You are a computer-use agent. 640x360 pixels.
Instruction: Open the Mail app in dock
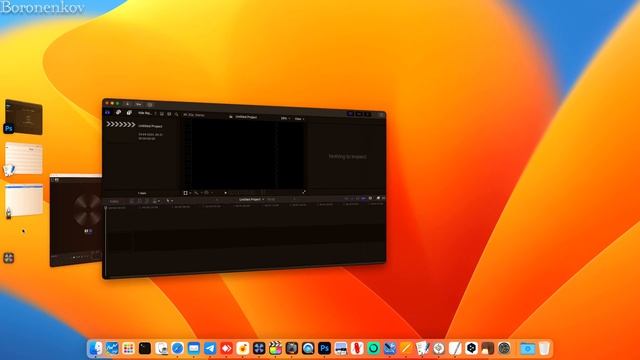point(193,348)
